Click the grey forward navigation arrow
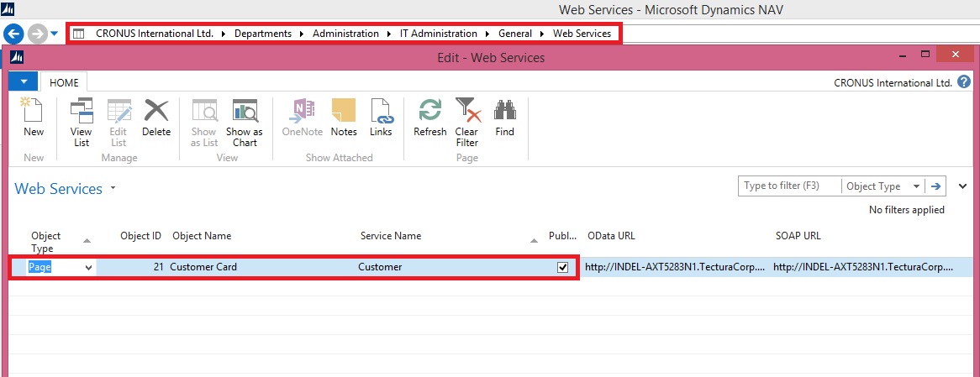This screenshot has width=980, height=377. (x=38, y=34)
